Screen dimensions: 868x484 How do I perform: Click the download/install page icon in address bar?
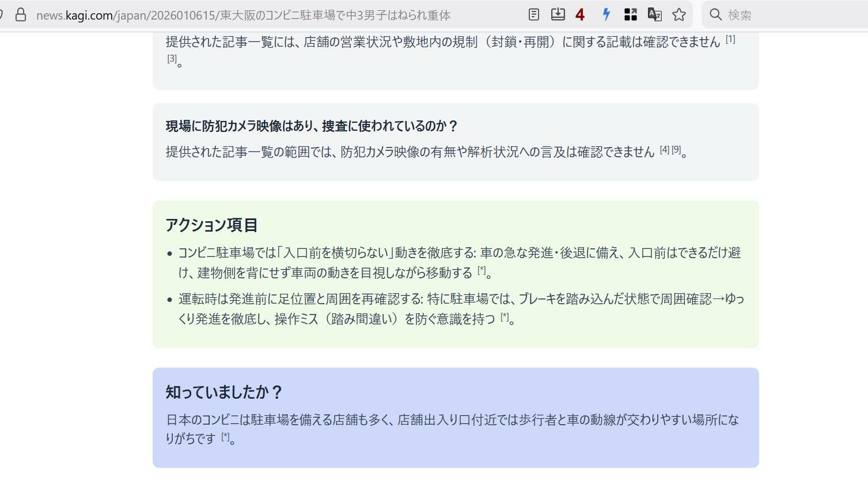558,15
